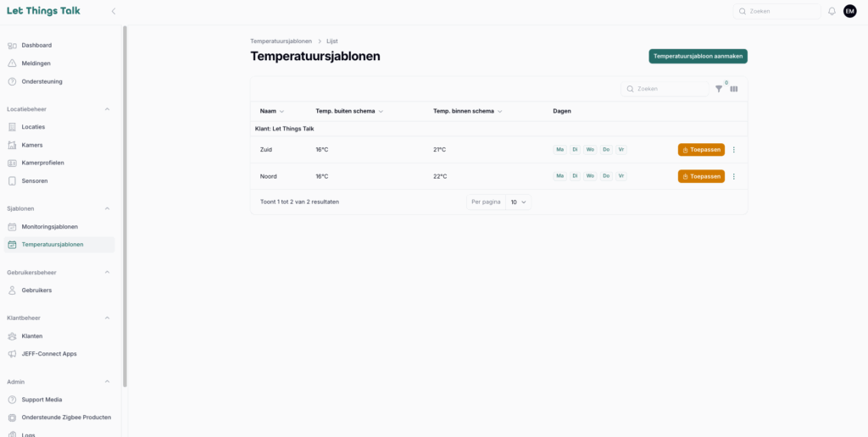Collapse the sidebar with the arrow icon
The image size is (868, 437).
click(x=114, y=12)
